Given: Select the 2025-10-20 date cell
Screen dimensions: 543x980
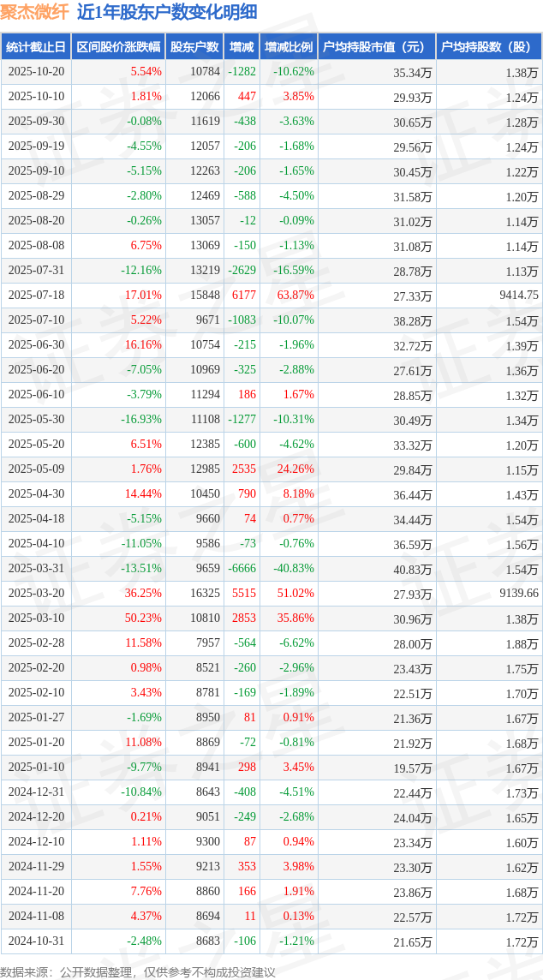Looking at the screenshot, I should 36,72.
